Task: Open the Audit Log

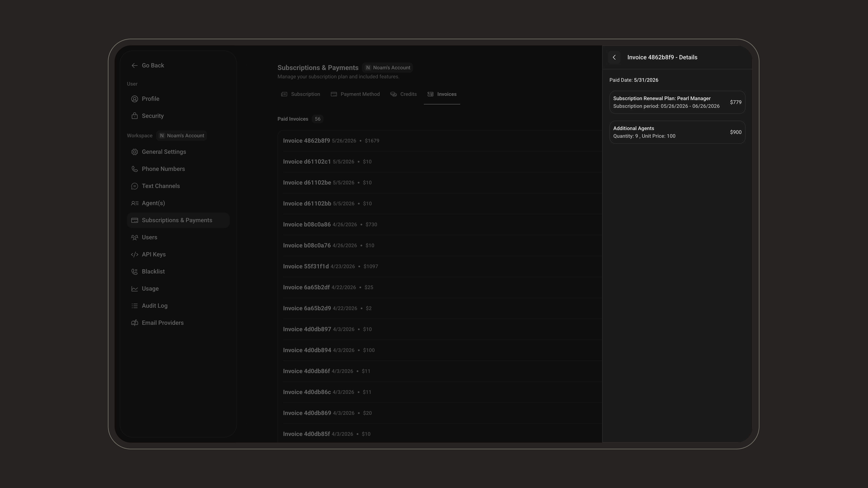Action: click(178, 306)
